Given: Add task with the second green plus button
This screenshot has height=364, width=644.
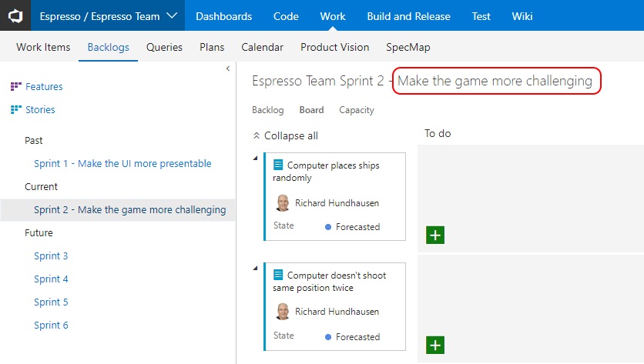Looking at the screenshot, I should [435, 345].
